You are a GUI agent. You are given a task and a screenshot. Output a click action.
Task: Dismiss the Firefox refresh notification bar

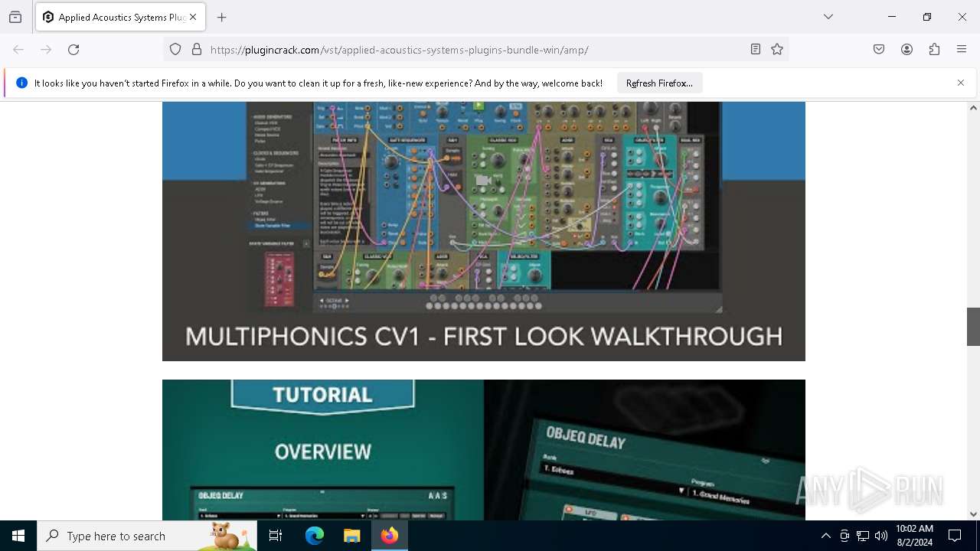tap(961, 83)
